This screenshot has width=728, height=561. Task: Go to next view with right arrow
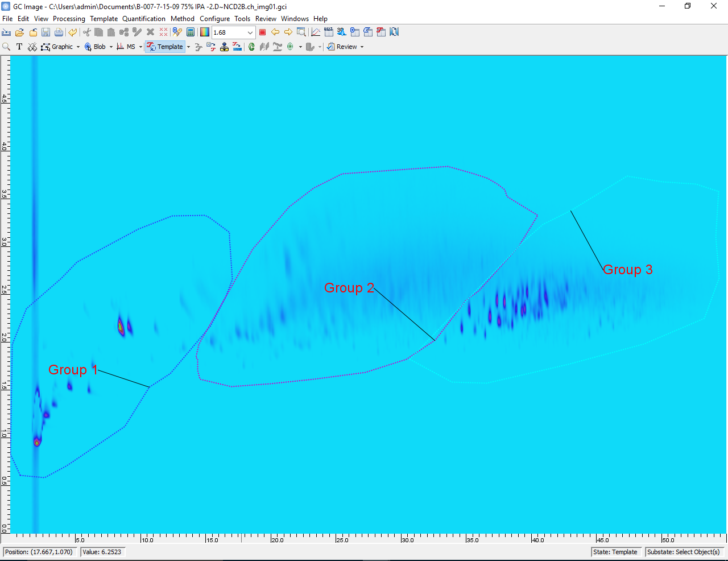[288, 32]
